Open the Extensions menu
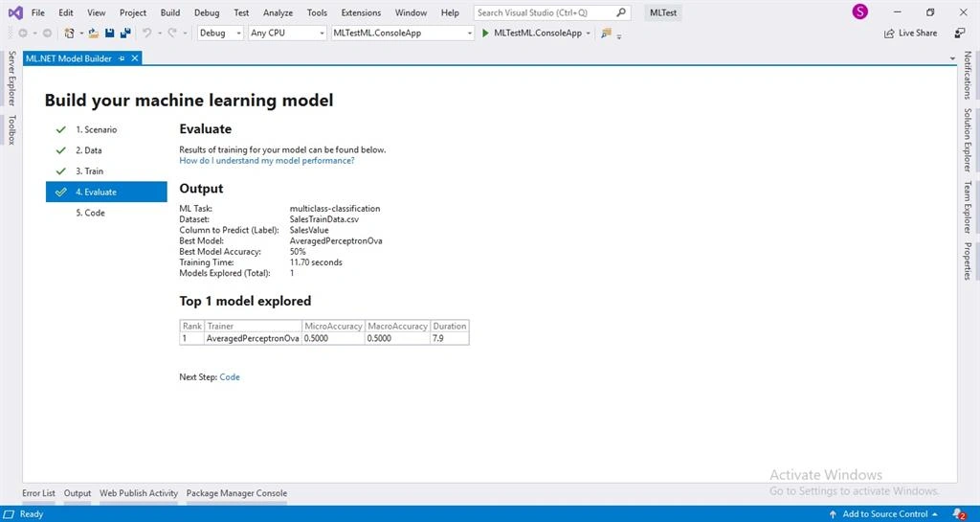980x522 pixels. 361,12
